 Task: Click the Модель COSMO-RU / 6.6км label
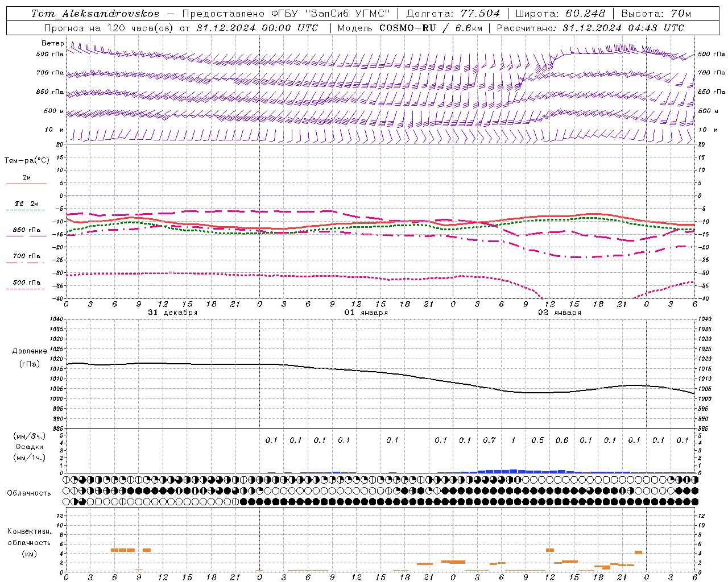click(x=409, y=28)
